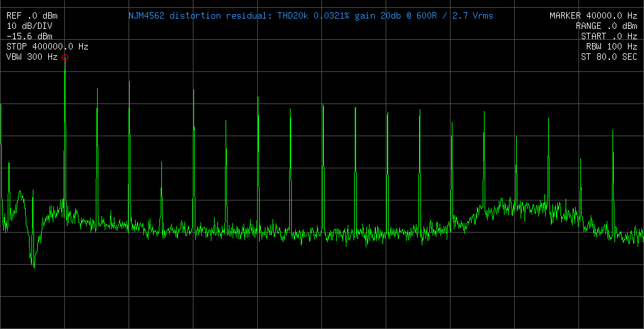Select the 'STOP 400000.0 Hz' label
644x329 pixels.
[x=48, y=47]
